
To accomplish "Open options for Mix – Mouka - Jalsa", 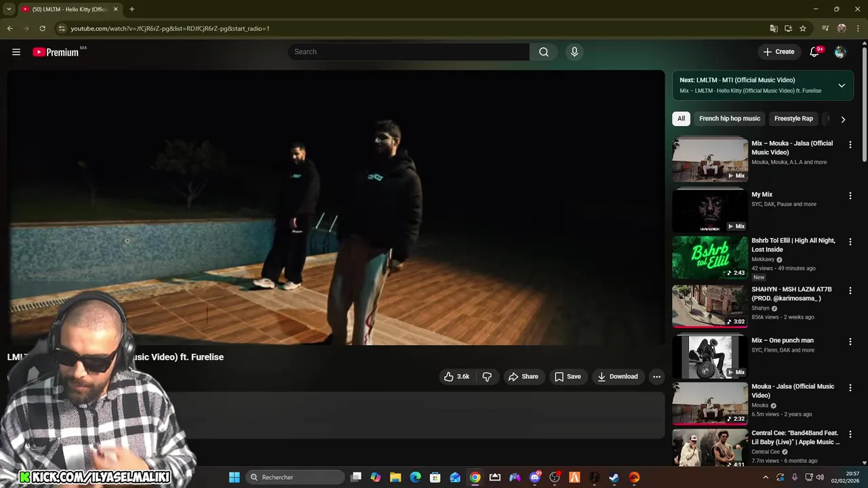I will click(850, 144).
